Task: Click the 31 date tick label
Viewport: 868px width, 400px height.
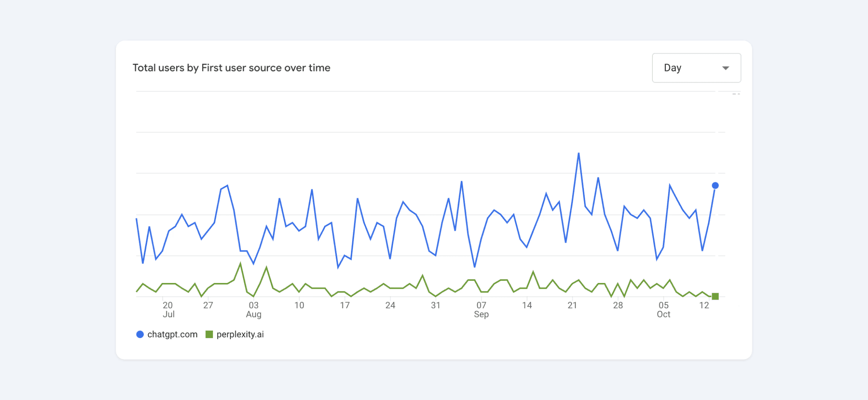Action: pos(435,305)
